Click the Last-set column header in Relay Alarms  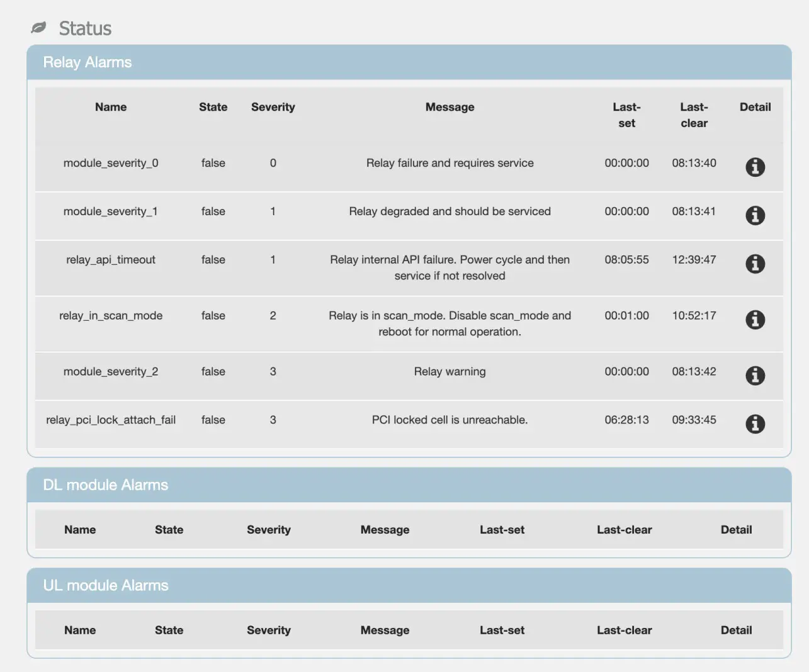pyautogui.click(x=627, y=115)
